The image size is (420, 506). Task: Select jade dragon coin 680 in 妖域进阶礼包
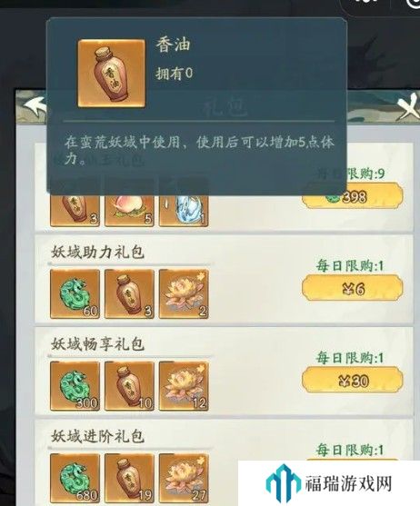(75, 478)
